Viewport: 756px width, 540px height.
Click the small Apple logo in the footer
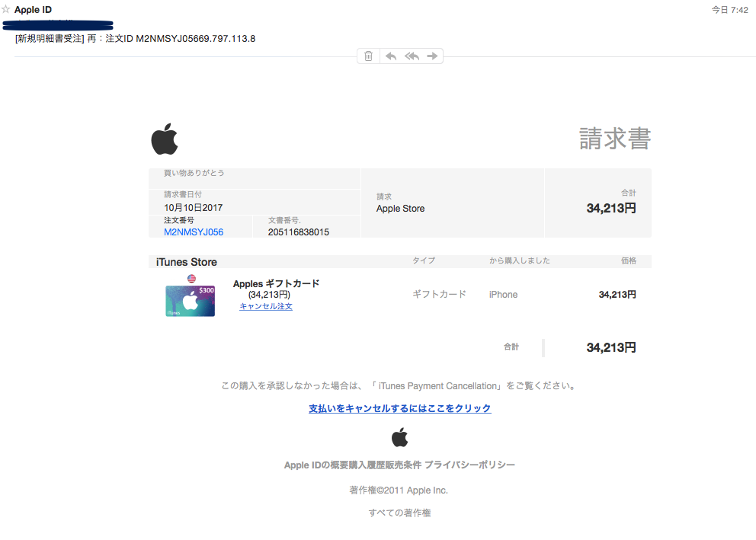point(399,437)
